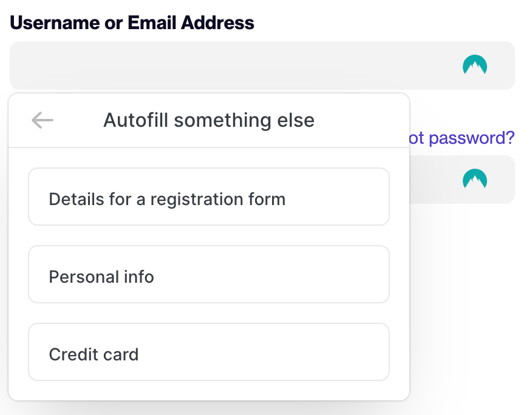
Task: Click into the partially hidden password field
Action: [x=462, y=180]
